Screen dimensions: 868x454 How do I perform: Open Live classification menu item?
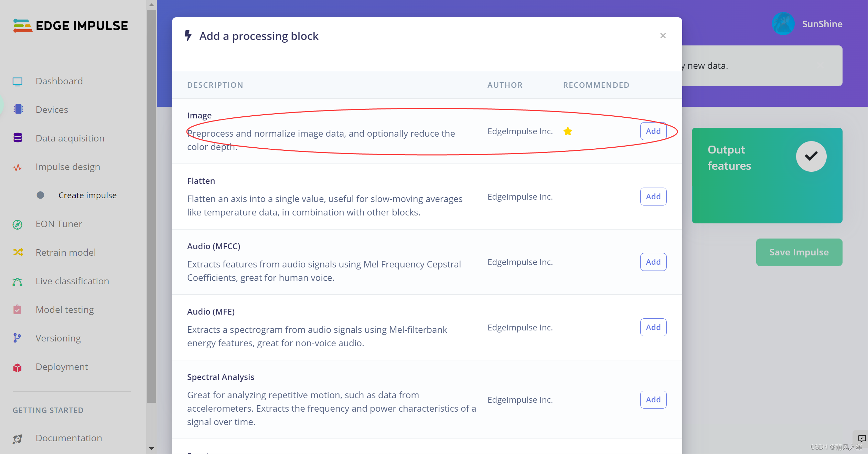[72, 281]
